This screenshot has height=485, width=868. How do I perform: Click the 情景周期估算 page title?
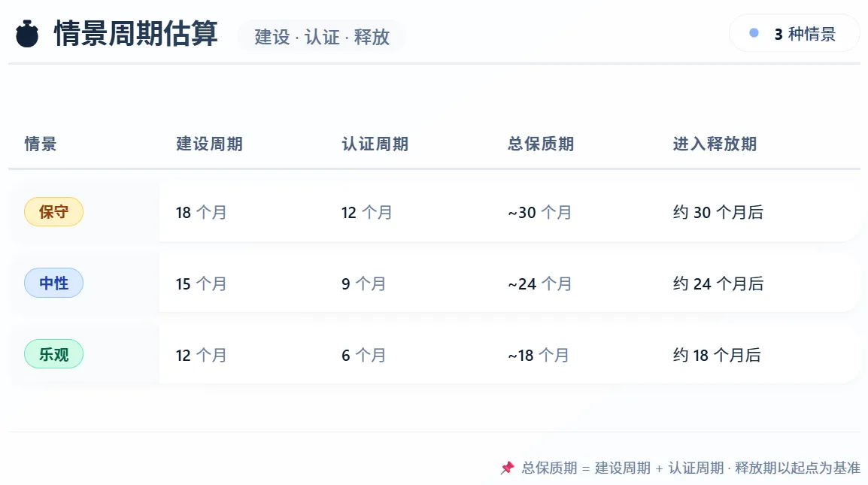pyautogui.click(x=135, y=34)
